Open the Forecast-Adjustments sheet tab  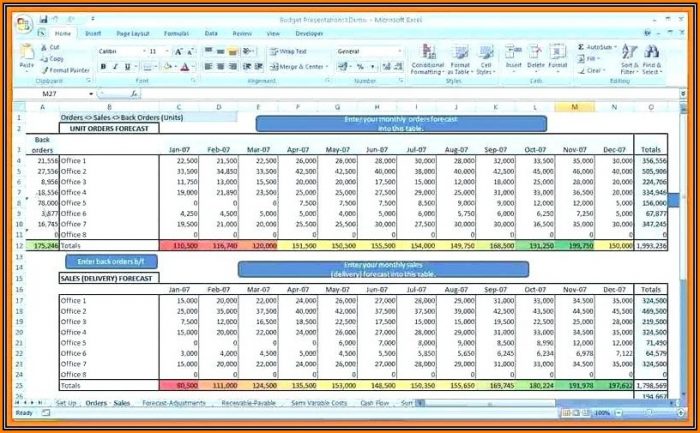point(174,403)
